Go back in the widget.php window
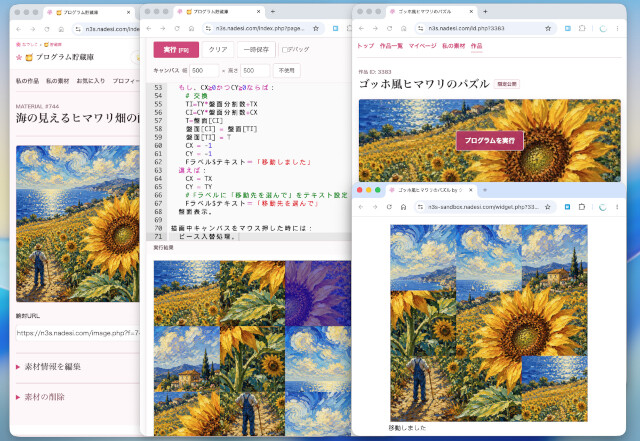The height and width of the screenshot is (441, 640). coord(361,207)
